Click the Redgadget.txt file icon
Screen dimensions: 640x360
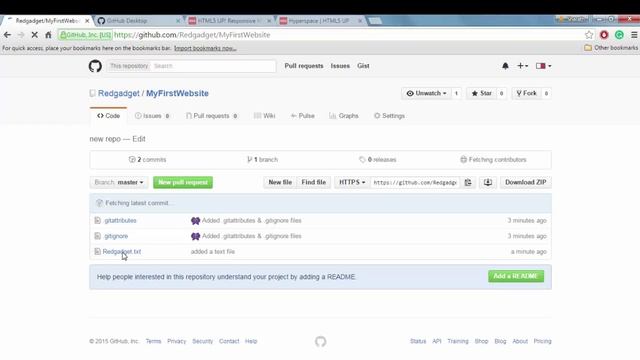click(x=97, y=251)
